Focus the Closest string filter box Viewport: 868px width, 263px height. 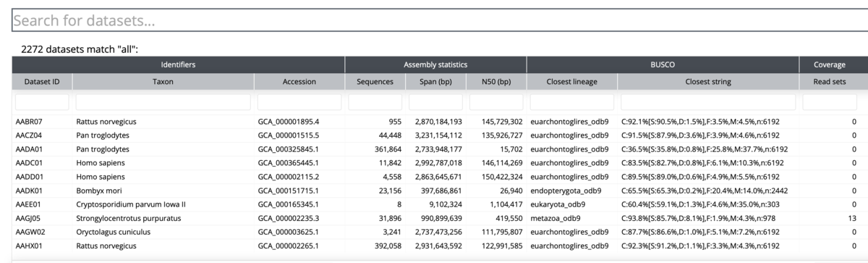click(708, 102)
